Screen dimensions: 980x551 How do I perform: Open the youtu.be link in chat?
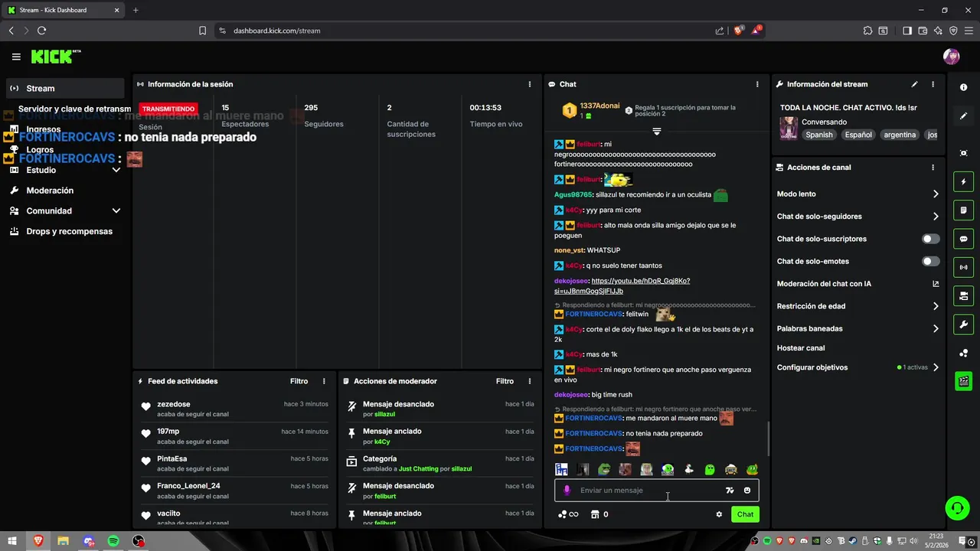pyautogui.click(x=622, y=286)
